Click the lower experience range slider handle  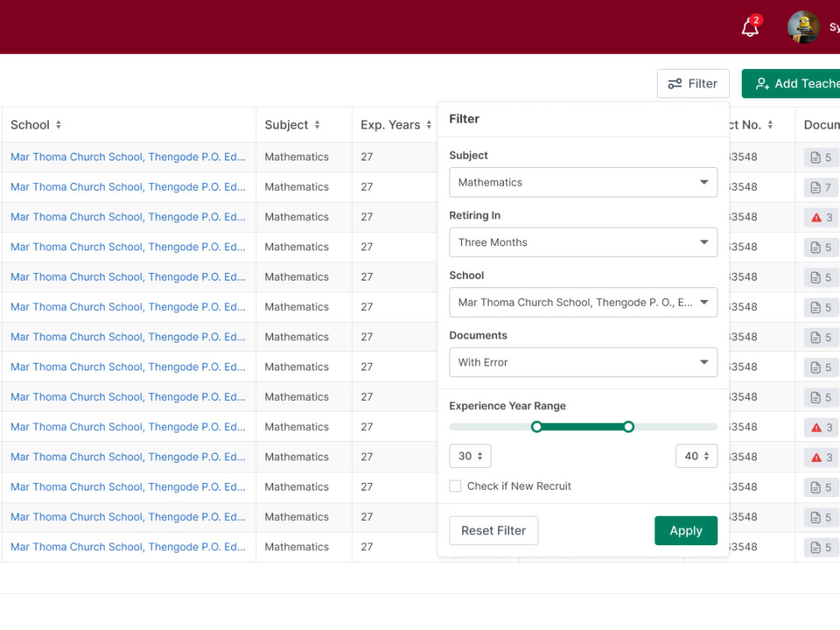(x=536, y=427)
